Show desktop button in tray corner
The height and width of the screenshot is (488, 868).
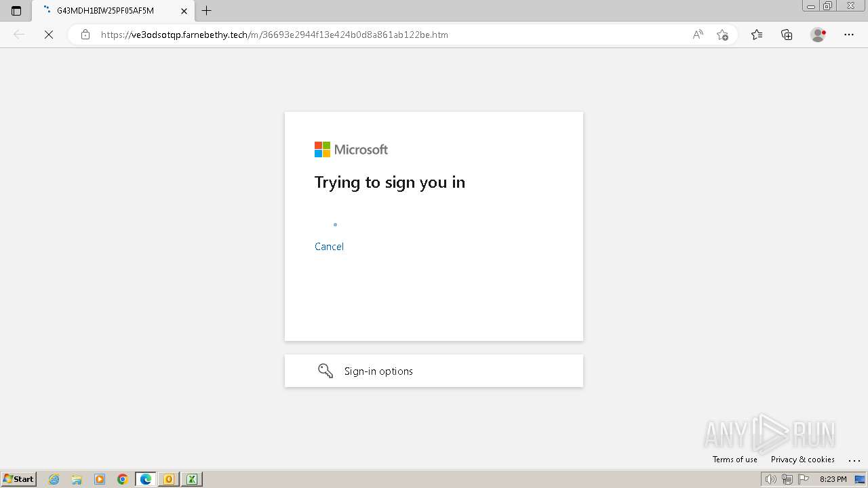[x=860, y=479]
